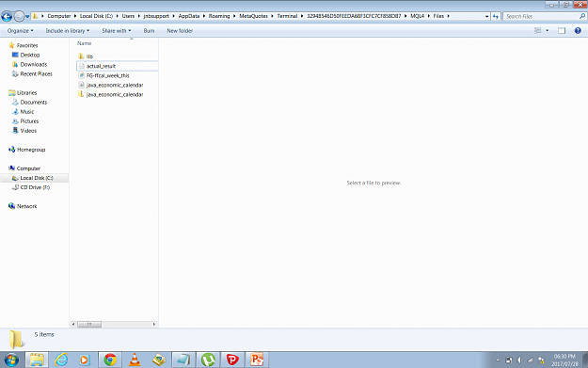Click the scroll-left arrow of the file list
Screen dimensions: 588x368
coord(73,324)
